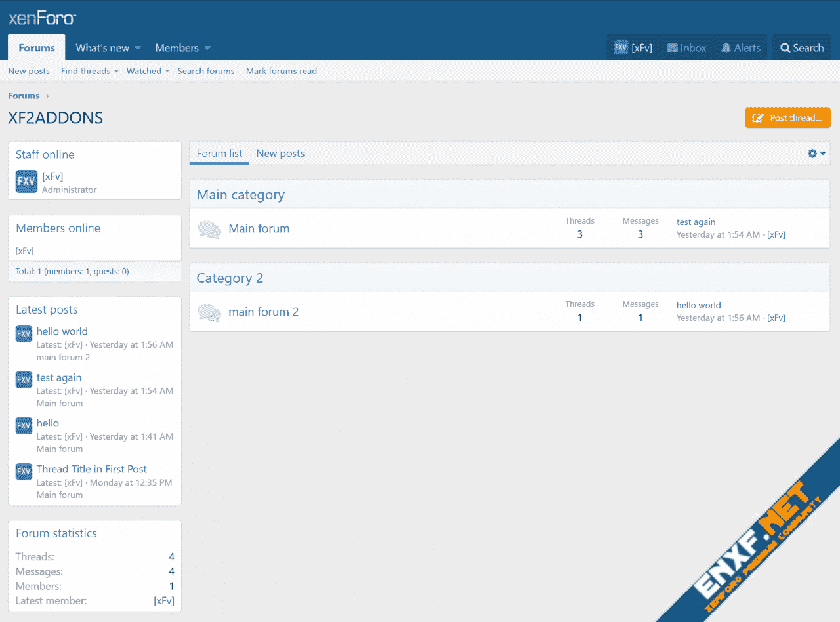Open the Alerts bell
The width and height of the screenshot is (840, 622).
[x=726, y=48]
